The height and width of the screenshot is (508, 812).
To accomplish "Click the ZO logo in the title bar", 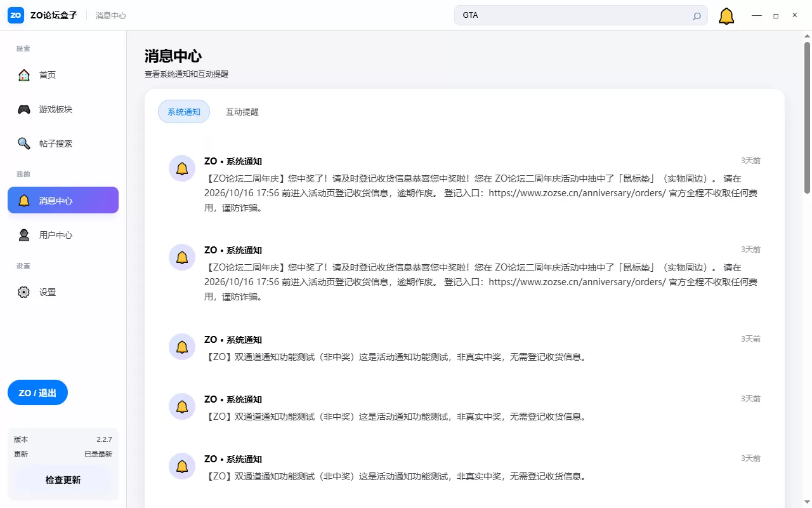I will pos(16,15).
